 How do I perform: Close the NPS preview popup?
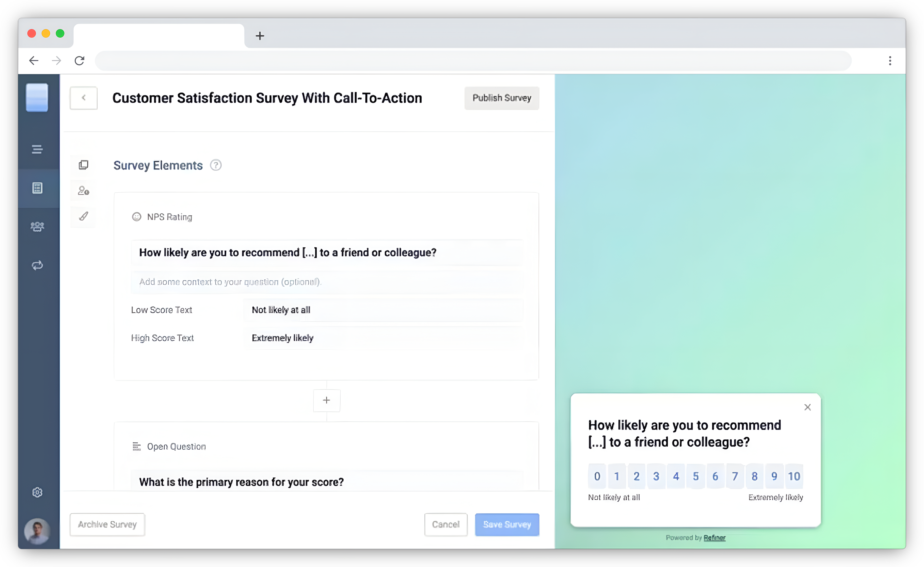[x=808, y=407]
